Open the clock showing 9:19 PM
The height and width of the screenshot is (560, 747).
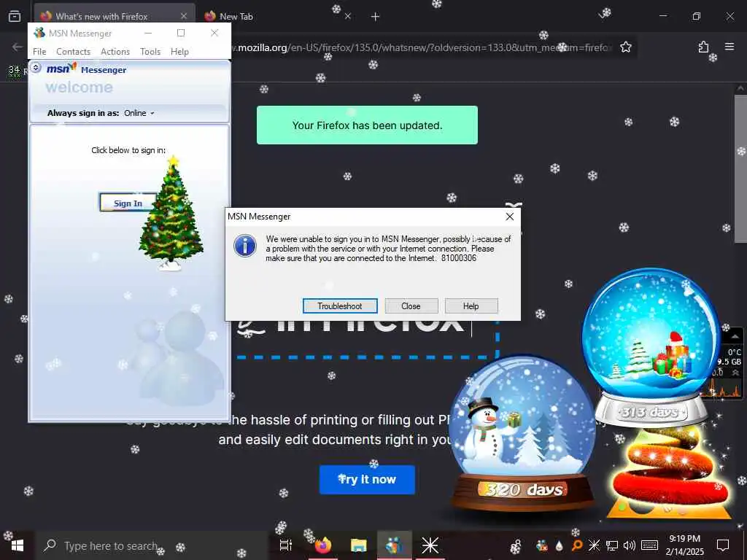coord(684,545)
